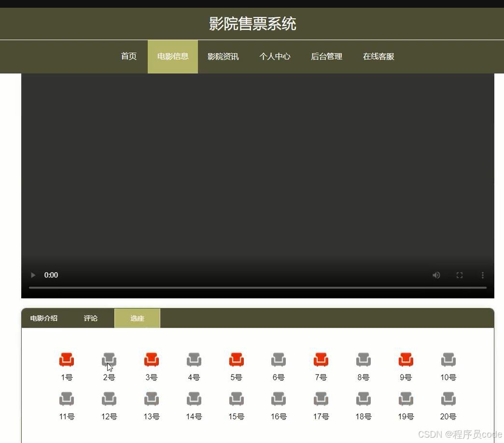The width and height of the screenshot is (504, 443).
Task: Choose seat 12号 icon
Action: point(109,399)
